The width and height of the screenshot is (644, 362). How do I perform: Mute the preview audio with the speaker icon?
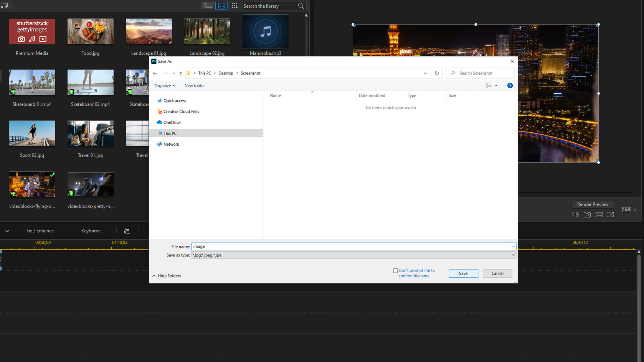click(575, 214)
